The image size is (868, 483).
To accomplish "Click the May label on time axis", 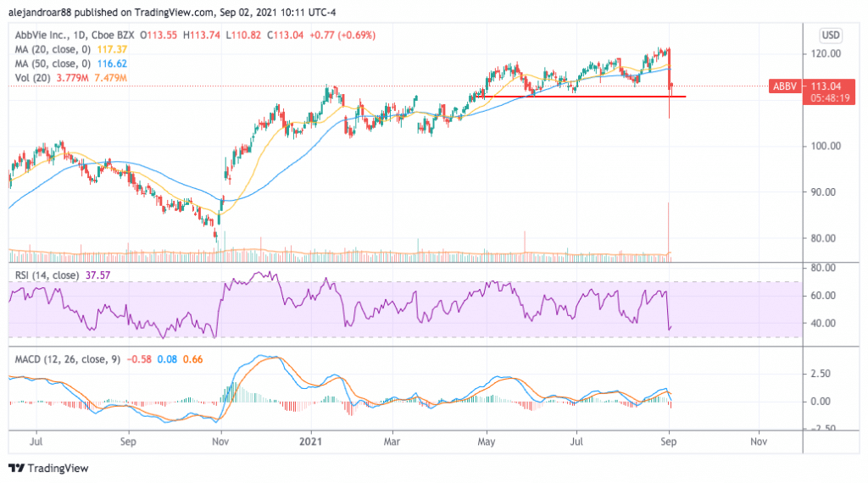I will coord(486,441).
